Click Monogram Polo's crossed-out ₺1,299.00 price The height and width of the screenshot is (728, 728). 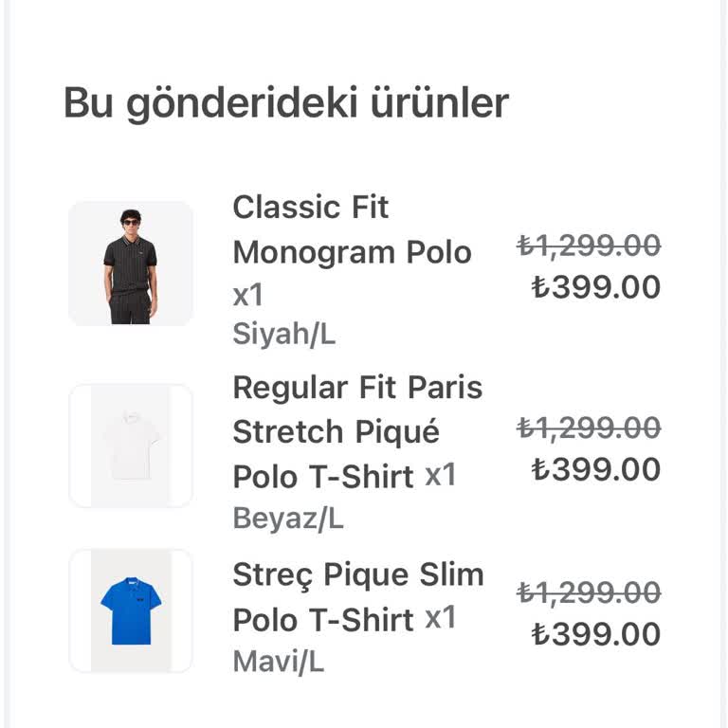click(589, 246)
